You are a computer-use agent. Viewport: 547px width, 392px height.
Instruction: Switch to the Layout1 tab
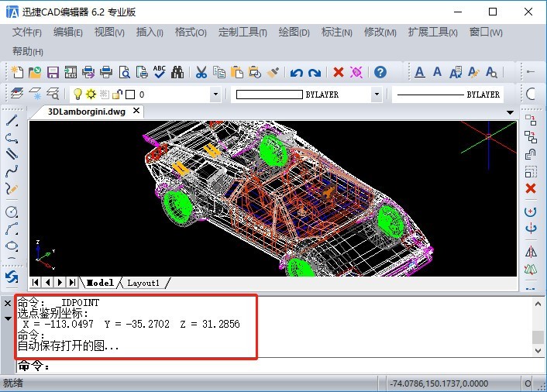click(143, 283)
